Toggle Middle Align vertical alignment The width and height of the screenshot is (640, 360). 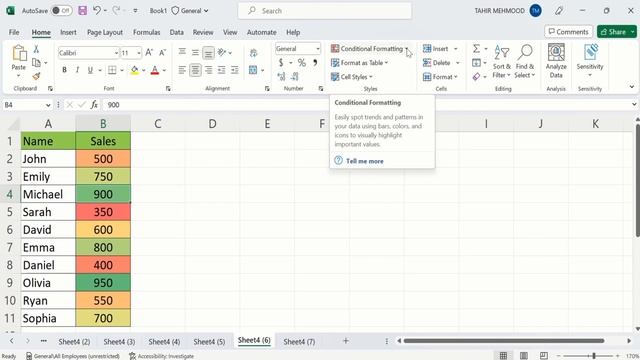(196, 52)
